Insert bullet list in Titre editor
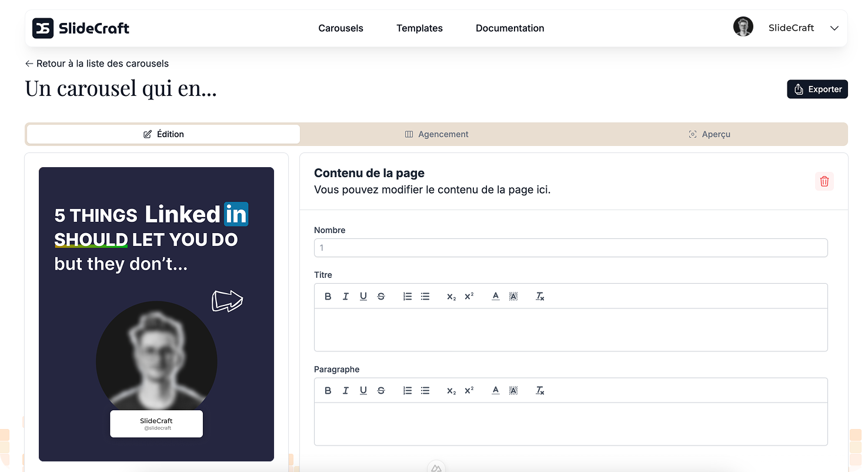Image resolution: width=868 pixels, height=472 pixels. [x=425, y=297]
